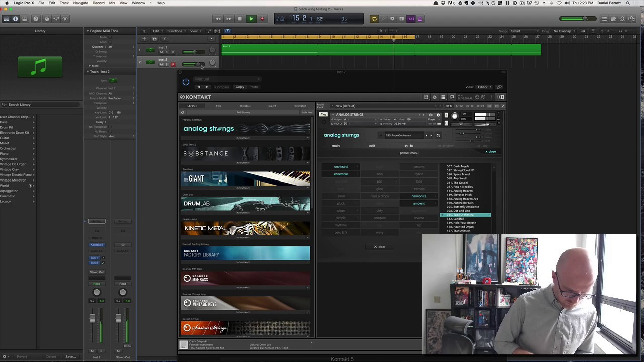644x362 pixels.
Task: Click Kontakt minimize view icon
Action: (x=452, y=97)
